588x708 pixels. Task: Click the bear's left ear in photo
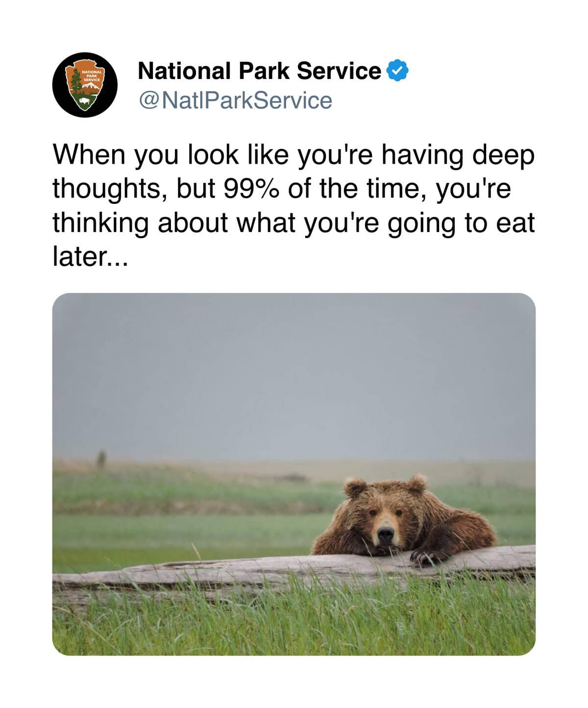(355, 487)
